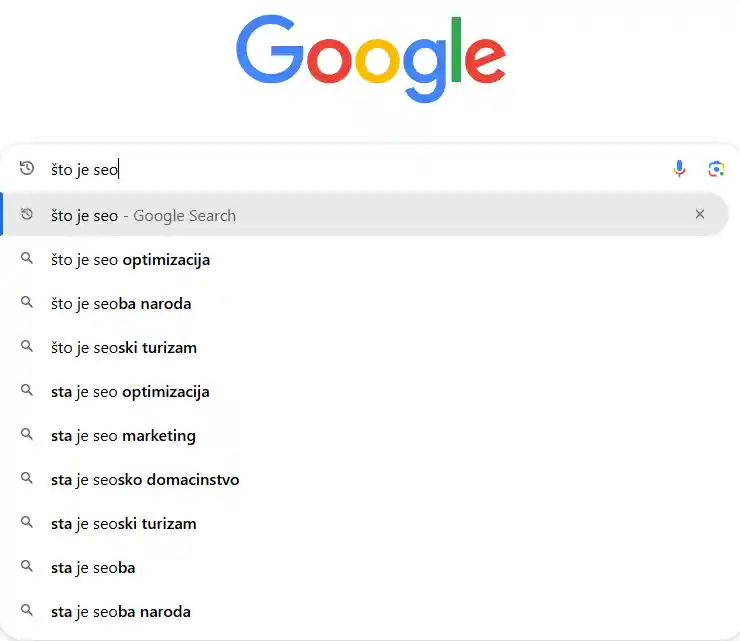The width and height of the screenshot is (740, 641).
Task: Select suggestion 'što je seo optimizacija'
Action: click(131, 260)
